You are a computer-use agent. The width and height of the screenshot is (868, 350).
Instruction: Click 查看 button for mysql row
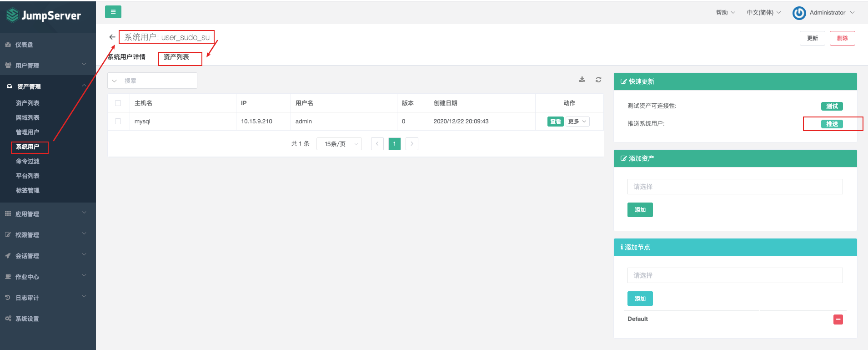(556, 122)
